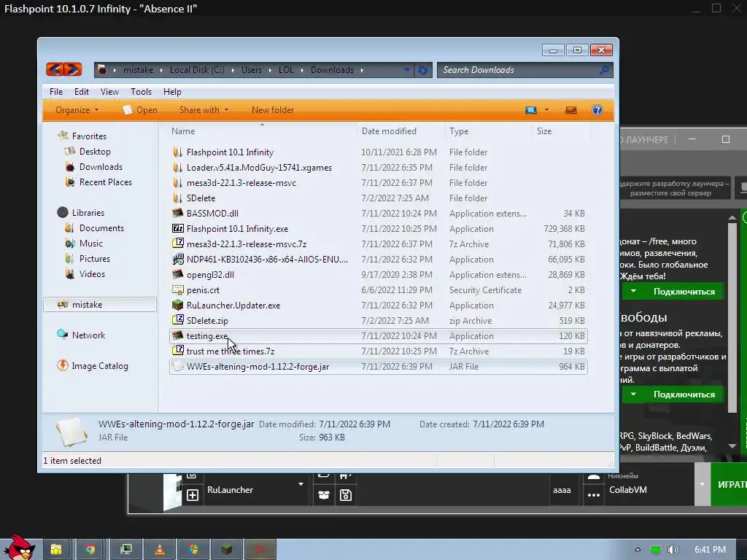Select Desktop in Favorites
The height and width of the screenshot is (560, 747).
[x=95, y=152]
